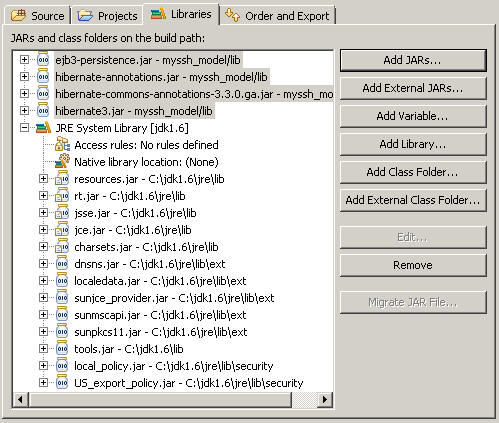Image resolution: width=499 pixels, height=423 pixels.
Task: Expand the US_export_policy.jar node
Action: tap(43, 383)
